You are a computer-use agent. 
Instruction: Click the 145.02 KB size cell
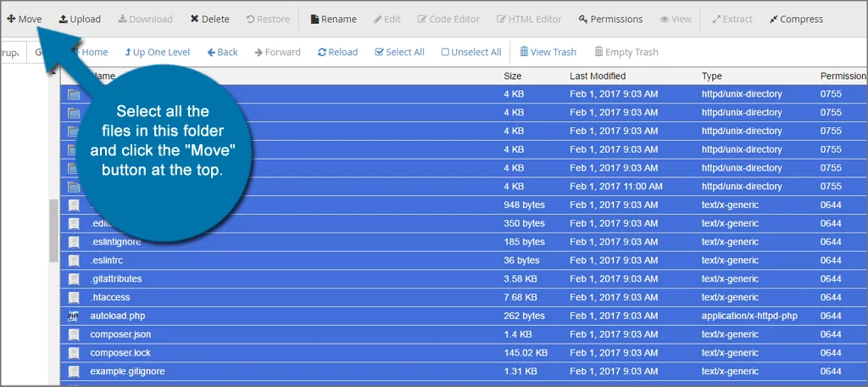coord(526,352)
